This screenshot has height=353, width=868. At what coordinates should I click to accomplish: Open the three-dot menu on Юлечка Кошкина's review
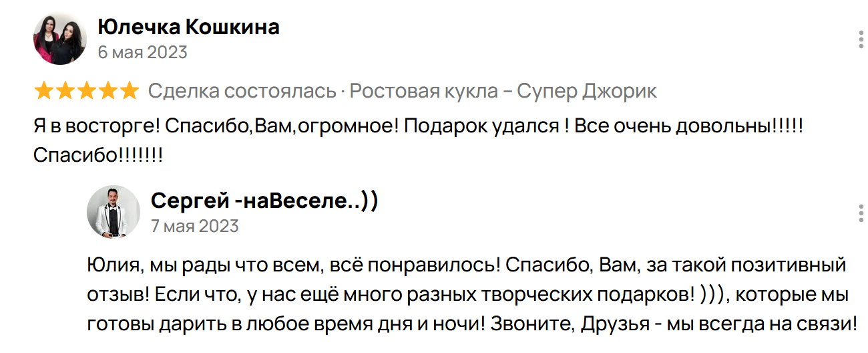click(x=861, y=39)
